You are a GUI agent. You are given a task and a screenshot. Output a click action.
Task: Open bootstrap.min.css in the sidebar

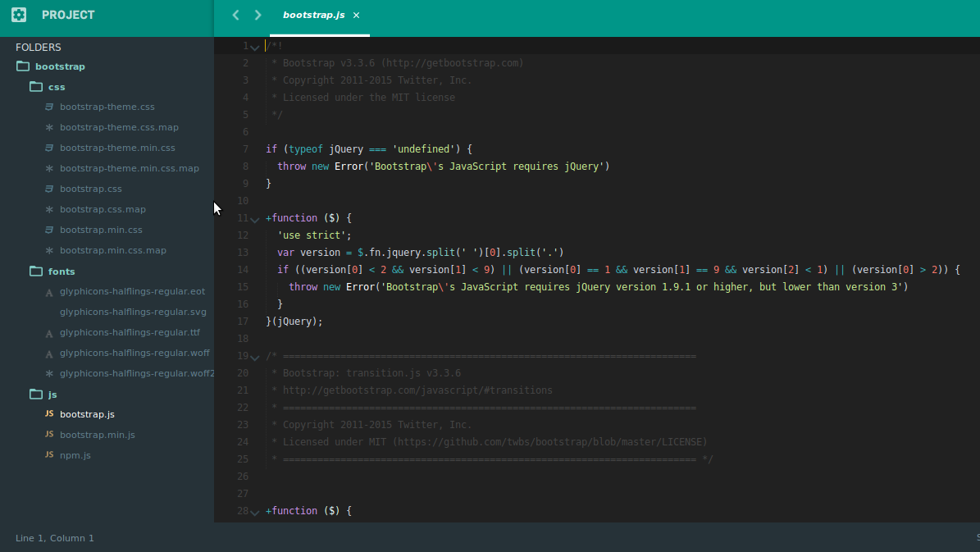(101, 230)
